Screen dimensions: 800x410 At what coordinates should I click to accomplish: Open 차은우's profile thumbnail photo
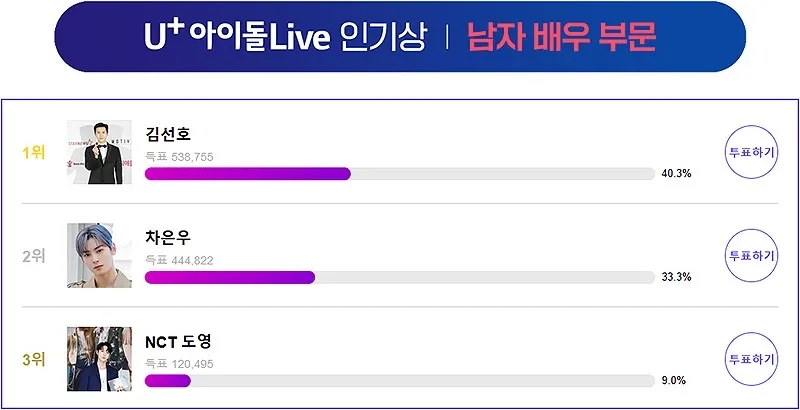click(x=99, y=255)
